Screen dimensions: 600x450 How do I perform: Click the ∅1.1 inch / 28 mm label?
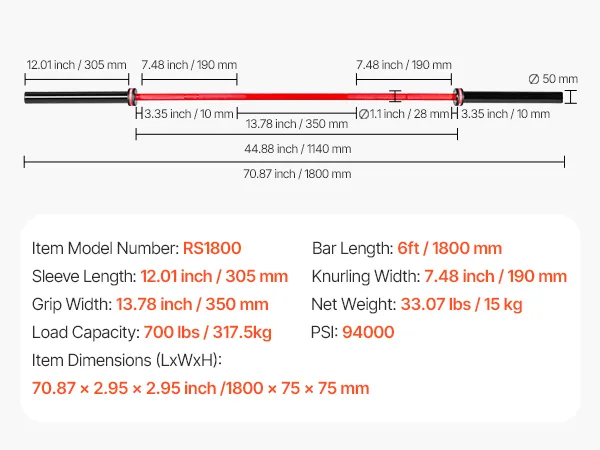tap(402, 114)
